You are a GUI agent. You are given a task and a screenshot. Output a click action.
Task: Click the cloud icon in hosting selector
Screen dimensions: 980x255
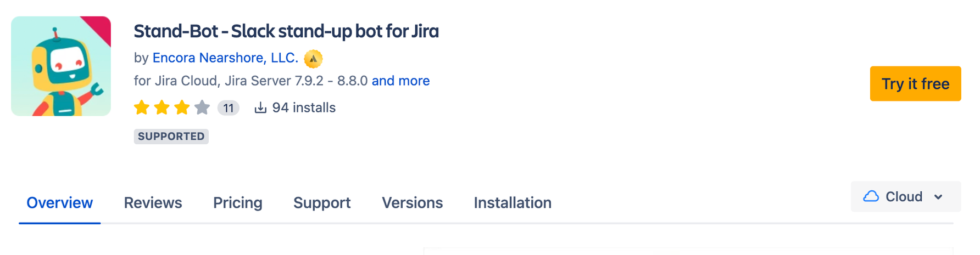pyautogui.click(x=871, y=196)
